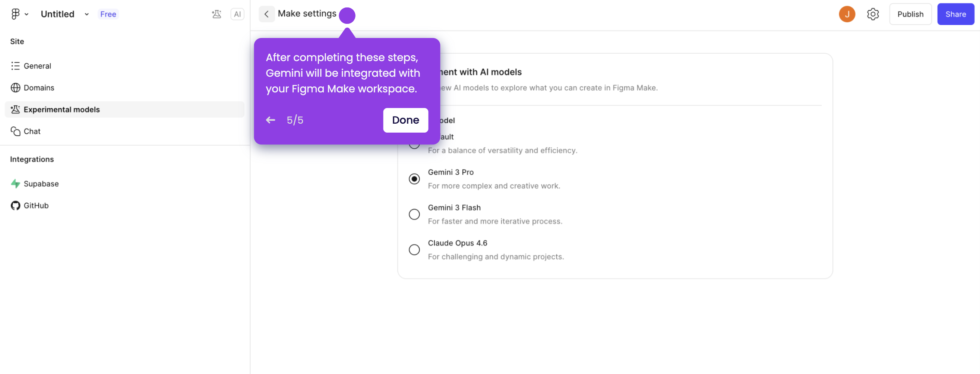Select Experimental models in sidebar
980x374 pixels.
[124, 110]
